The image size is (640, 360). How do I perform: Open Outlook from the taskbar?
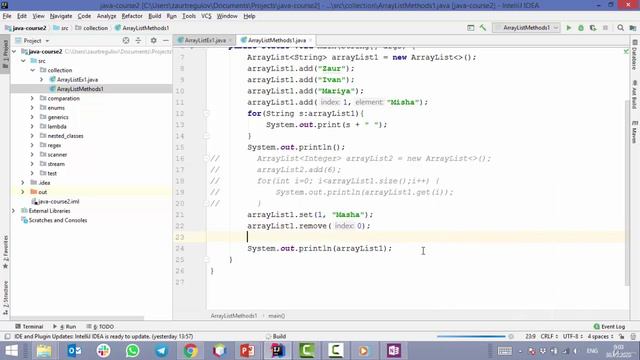click(x=74, y=351)
